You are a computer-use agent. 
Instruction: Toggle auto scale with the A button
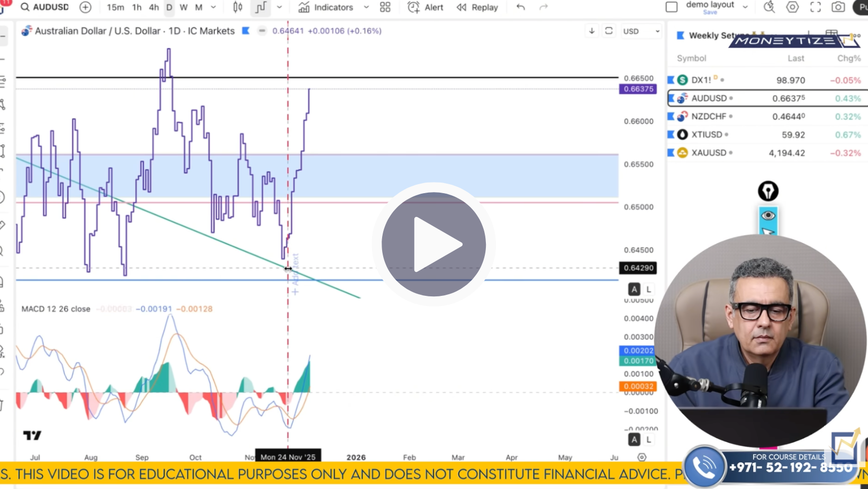pos(634,289)
